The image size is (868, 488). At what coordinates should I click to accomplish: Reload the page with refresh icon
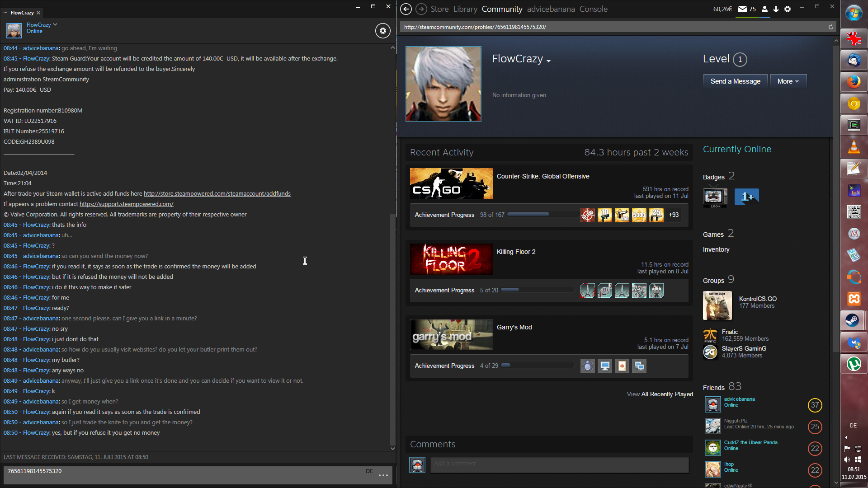[x=830, y=27]
